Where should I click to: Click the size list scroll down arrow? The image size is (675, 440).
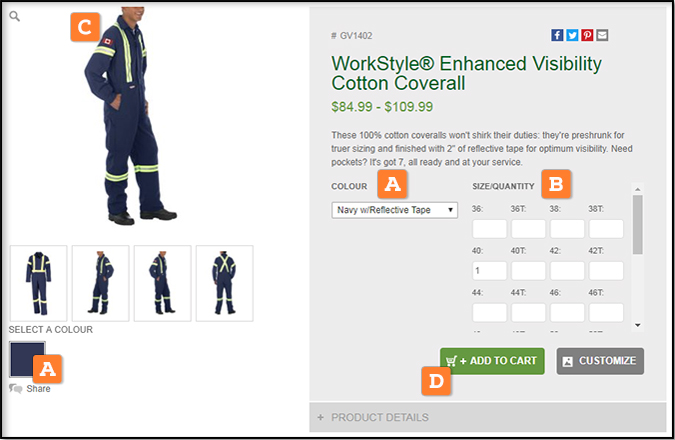click(638, 325)
